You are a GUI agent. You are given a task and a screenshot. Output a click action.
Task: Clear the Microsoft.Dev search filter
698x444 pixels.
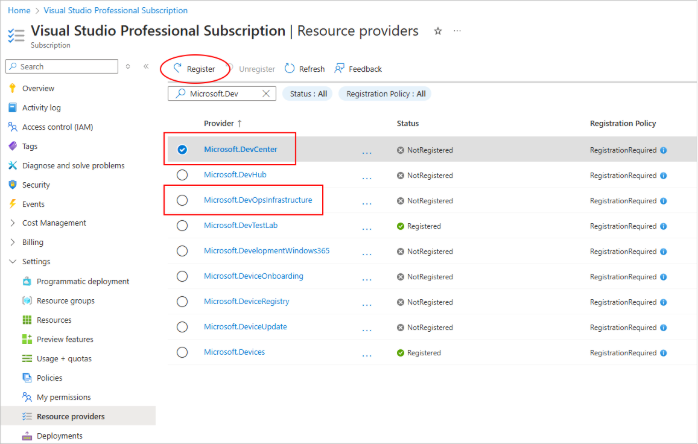pyautogui.click(x=266, y=94)
